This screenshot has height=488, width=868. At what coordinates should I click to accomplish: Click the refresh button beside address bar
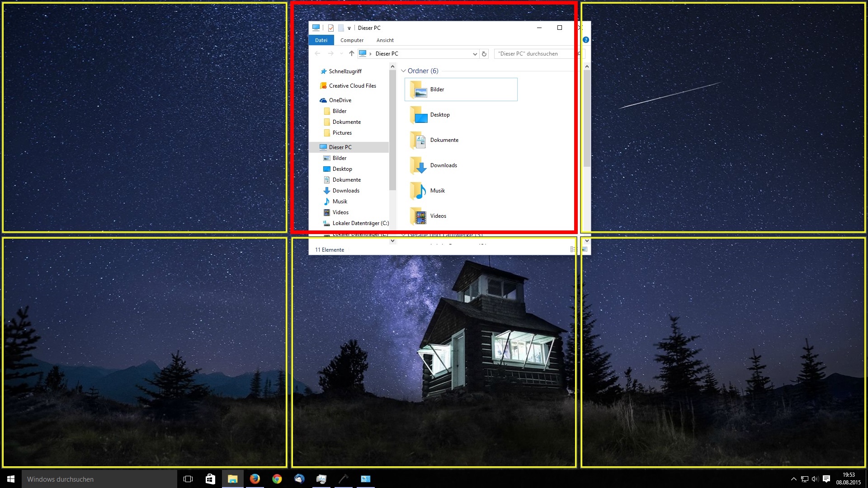click(484, 54)
